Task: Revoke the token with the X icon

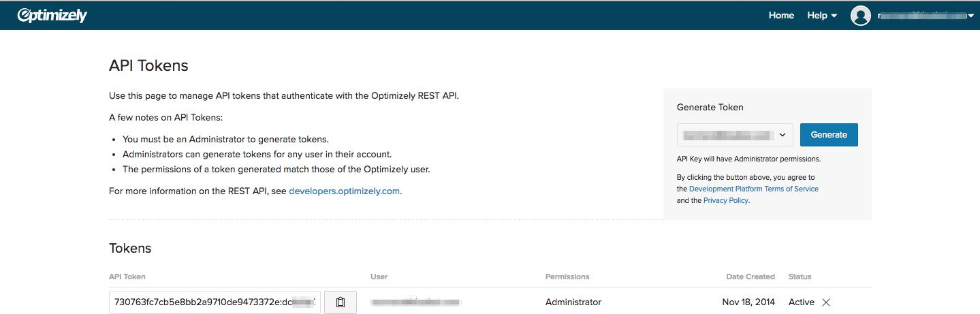Action: pos(826,302)
